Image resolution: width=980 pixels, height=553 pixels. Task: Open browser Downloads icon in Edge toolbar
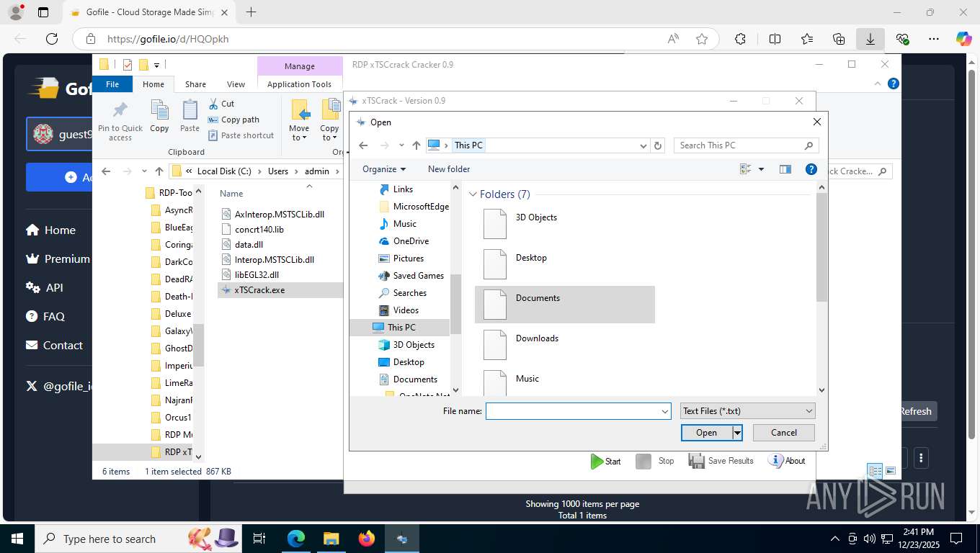click(x=870, y=39)
